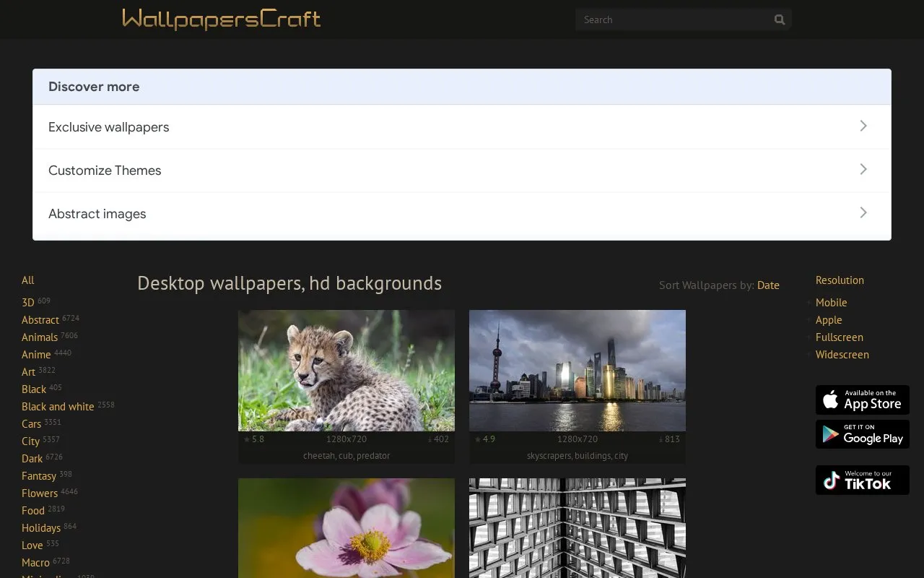Click the star rating icon beside 5.8
Image resolution: width=924 pixels, height=578 pixels.
[x=247, y=439]
